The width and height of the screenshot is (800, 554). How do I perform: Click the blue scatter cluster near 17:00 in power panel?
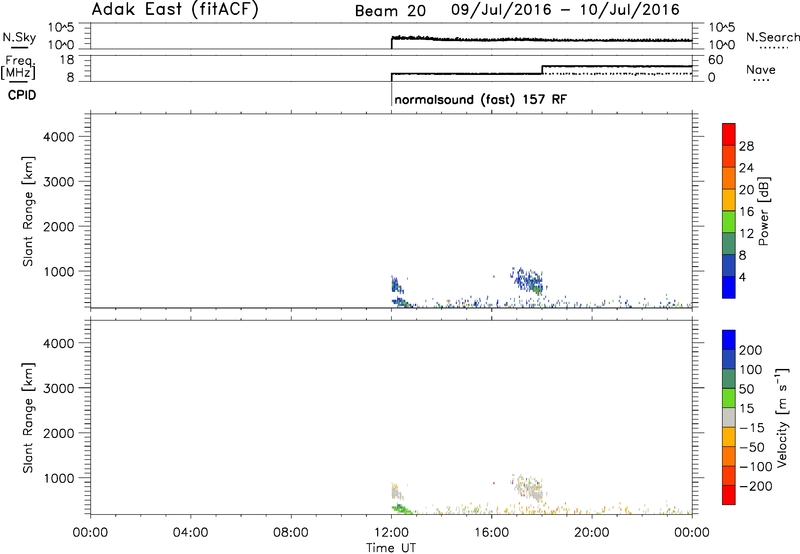tap(527, 280)
